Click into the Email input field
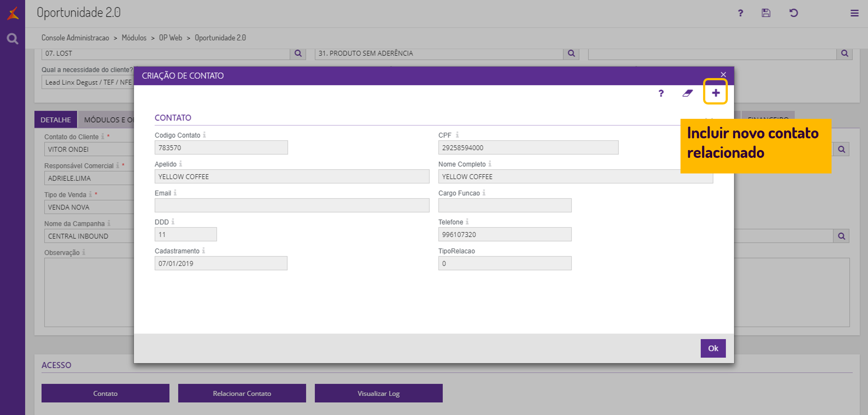The image size is (868, 415). click(x=292, y=206)
